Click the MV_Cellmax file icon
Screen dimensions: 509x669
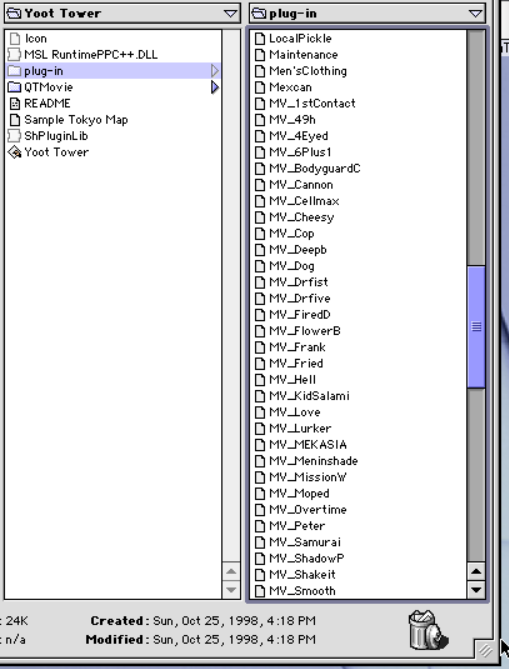(260, 201)
